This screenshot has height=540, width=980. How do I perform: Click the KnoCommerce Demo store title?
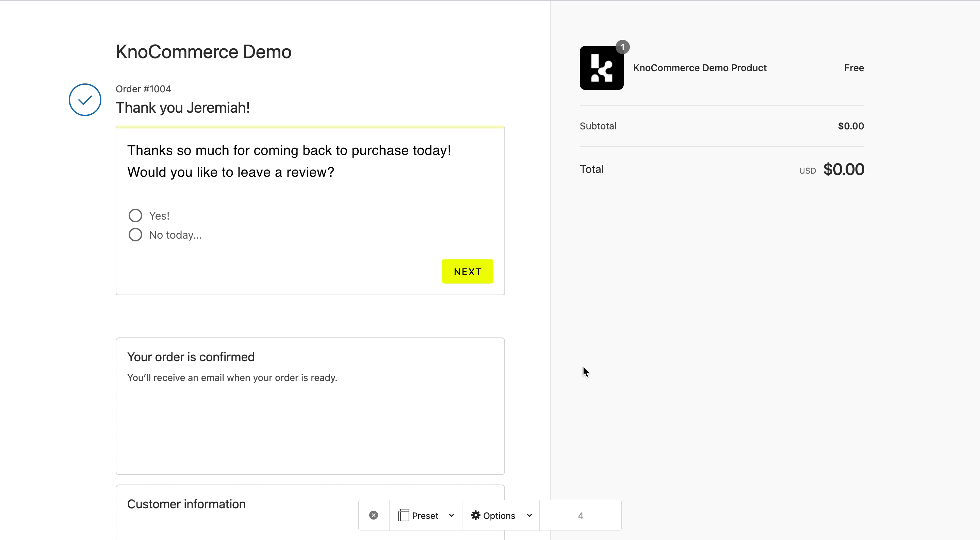203,52
